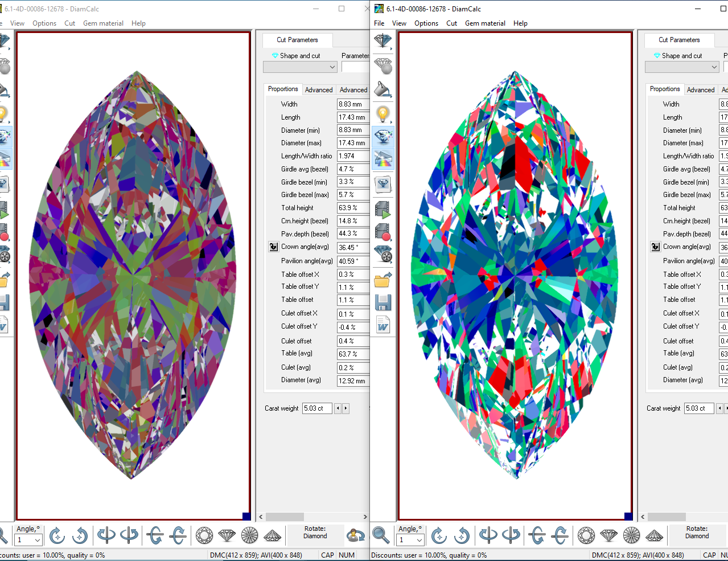This screenshot has width=728, height=561.
Task: Click the diamond with sphere icon in right window
Action: pos(383,65)
